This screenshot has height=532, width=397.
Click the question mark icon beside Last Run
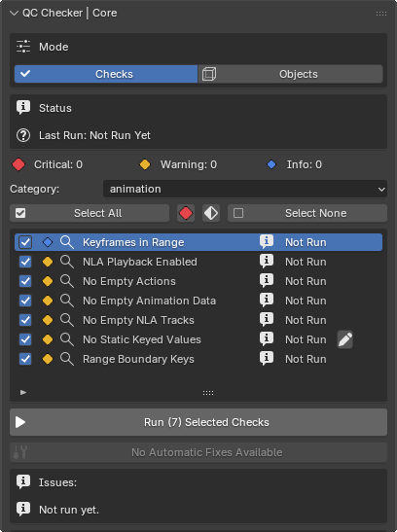pos(23,135)
